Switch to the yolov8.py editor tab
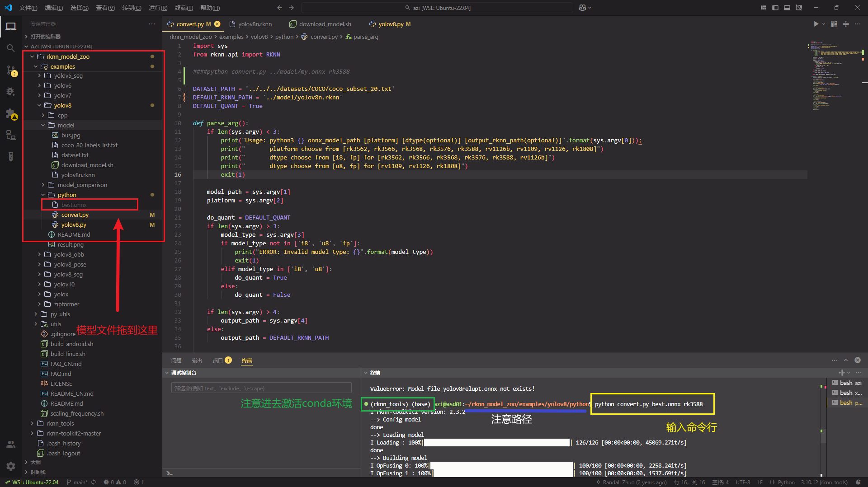Viewport: 868px width, 487px height. tap(390, 24)
